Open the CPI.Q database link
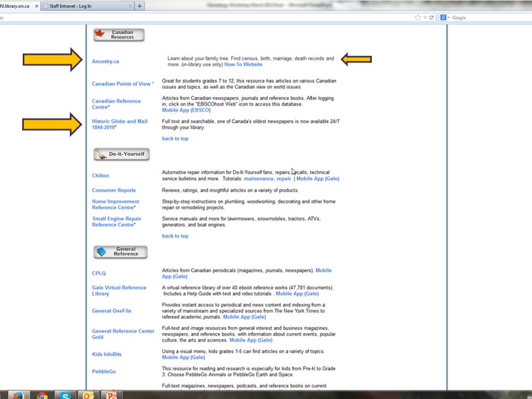 click(x=99, y=273)
